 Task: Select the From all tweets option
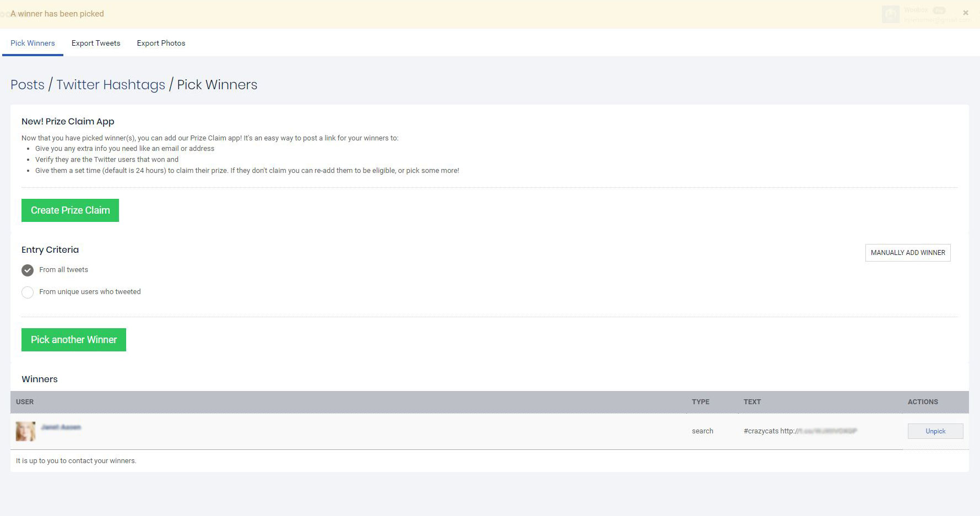28,270
